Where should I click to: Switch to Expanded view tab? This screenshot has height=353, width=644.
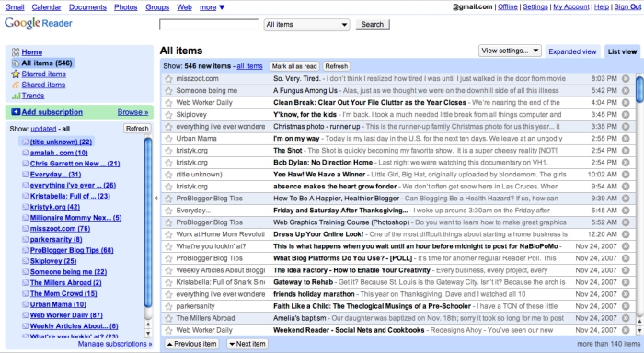pos(572,51)
